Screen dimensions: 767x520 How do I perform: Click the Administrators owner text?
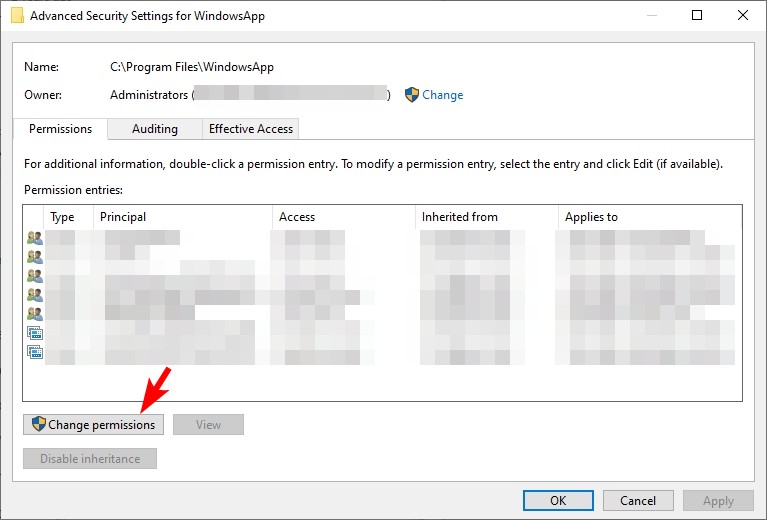click(x=149, y=95)
